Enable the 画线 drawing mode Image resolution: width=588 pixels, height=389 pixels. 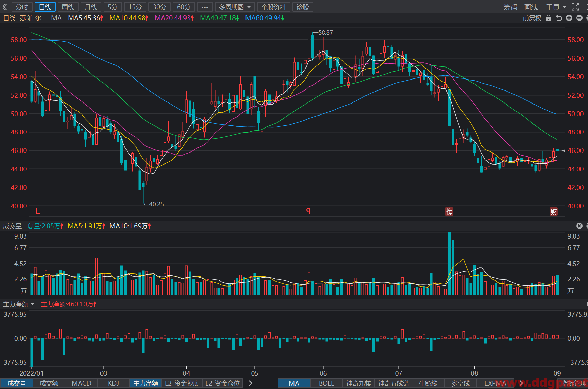click(x=531, y=7)
